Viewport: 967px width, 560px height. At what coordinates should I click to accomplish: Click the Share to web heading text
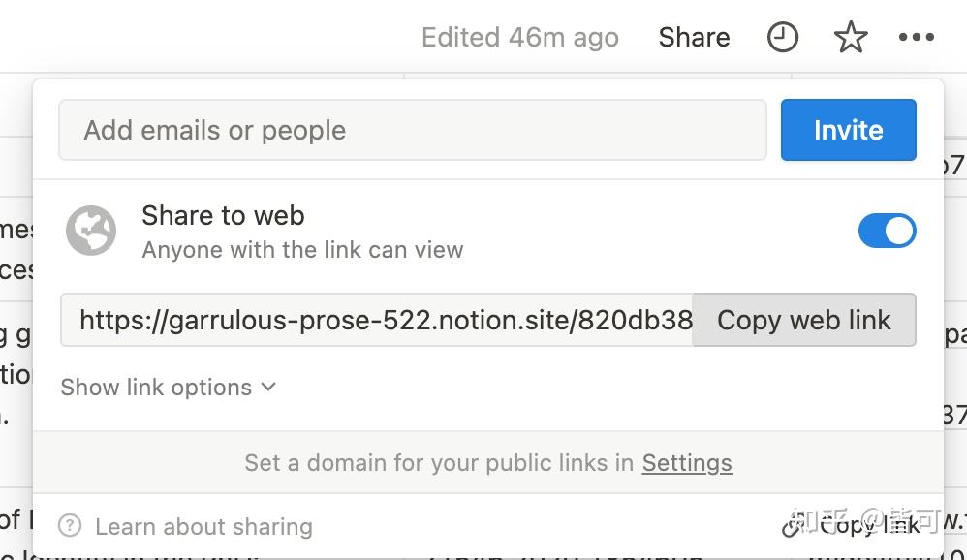pos(223,215)
